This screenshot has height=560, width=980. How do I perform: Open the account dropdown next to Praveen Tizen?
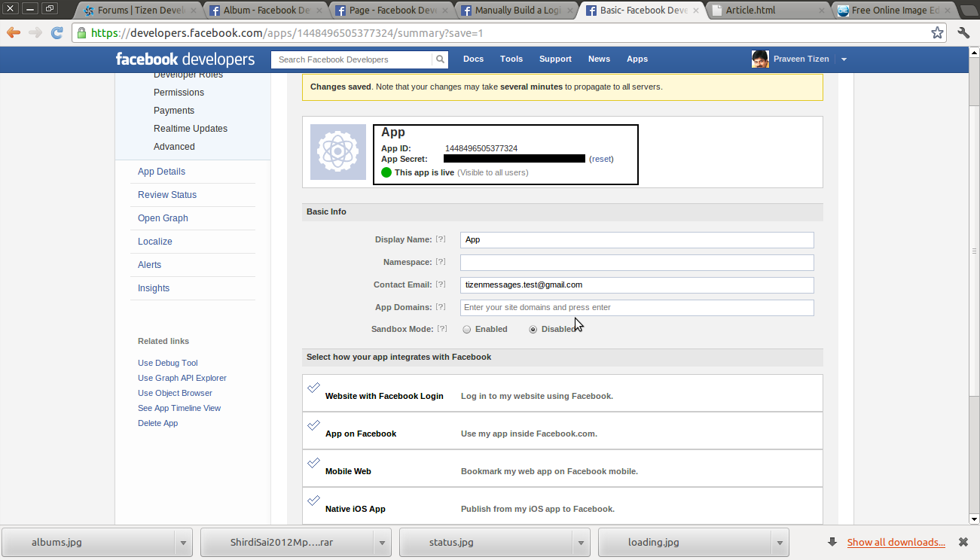[844, 59]
